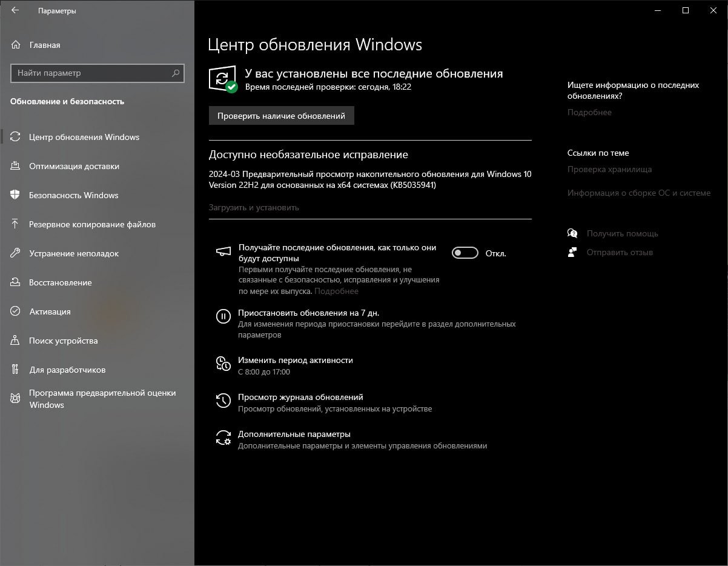Click the magnifier icon in the search box
Screen dimensions: 728x566
point(176,73)
